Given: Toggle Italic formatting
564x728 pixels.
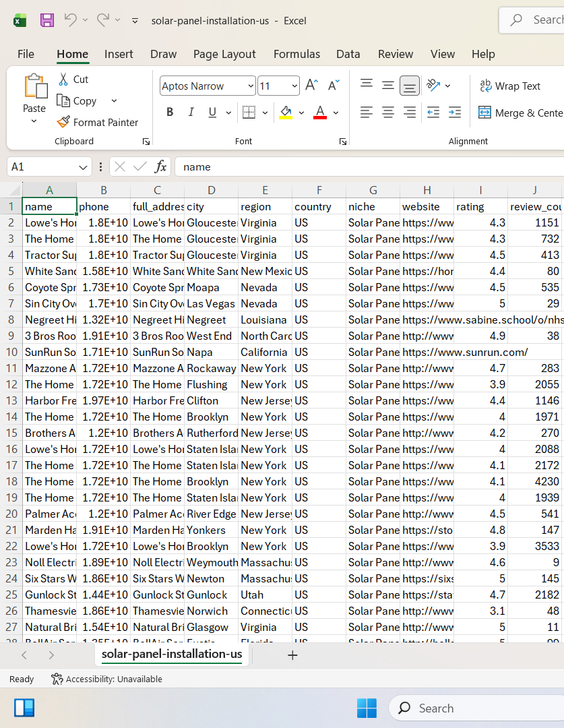Looking at the screenshot, I should (191, 113).
